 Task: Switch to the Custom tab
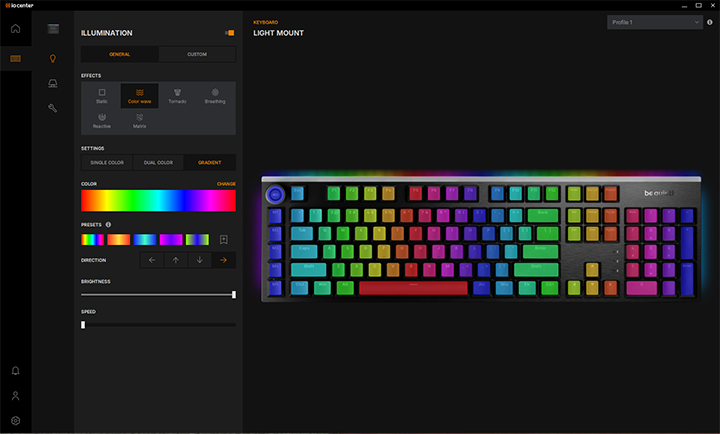coord(197,54)
